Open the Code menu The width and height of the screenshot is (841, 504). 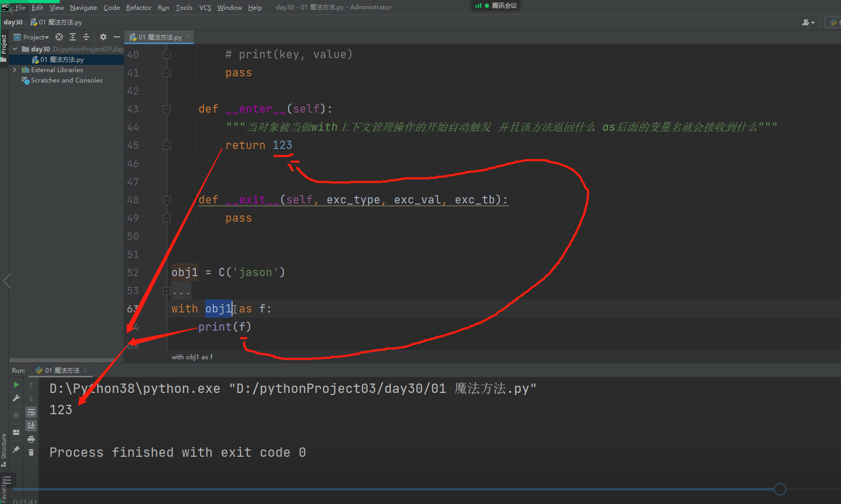pos(112,7)
